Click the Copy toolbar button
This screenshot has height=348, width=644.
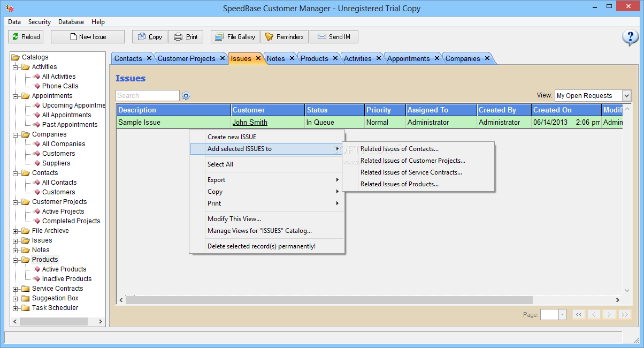150,37
